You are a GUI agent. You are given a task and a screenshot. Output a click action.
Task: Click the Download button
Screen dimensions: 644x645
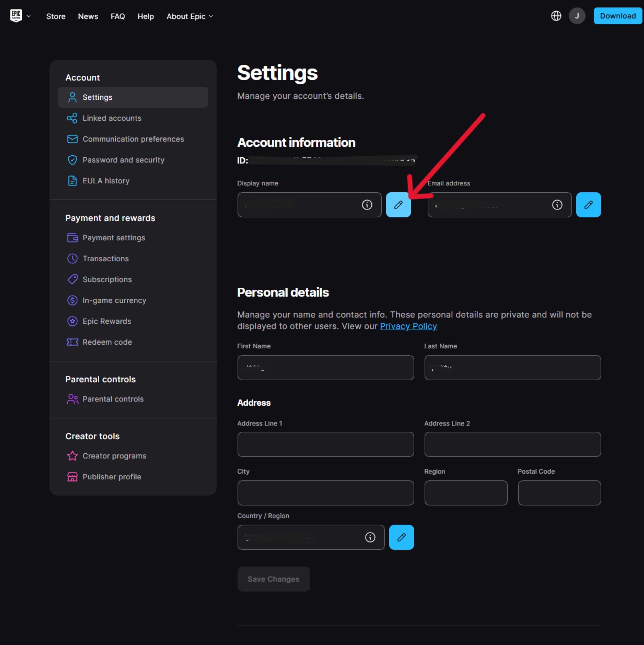[x=618, y=16]
